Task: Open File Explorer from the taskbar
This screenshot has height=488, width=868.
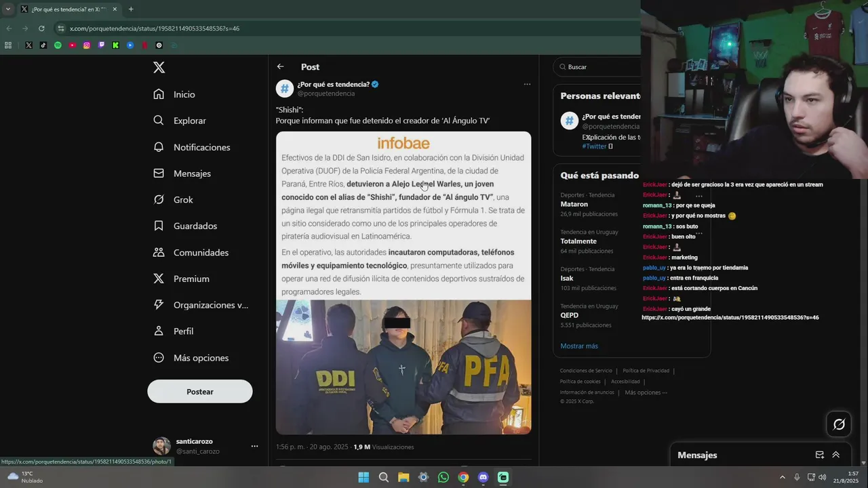Action: (x=403, y=477)
